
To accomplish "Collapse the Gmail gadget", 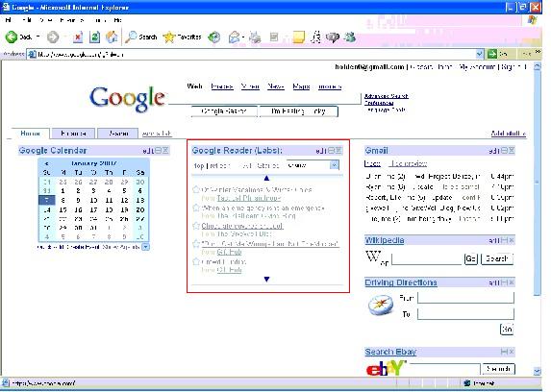I will tap(504, 150).
